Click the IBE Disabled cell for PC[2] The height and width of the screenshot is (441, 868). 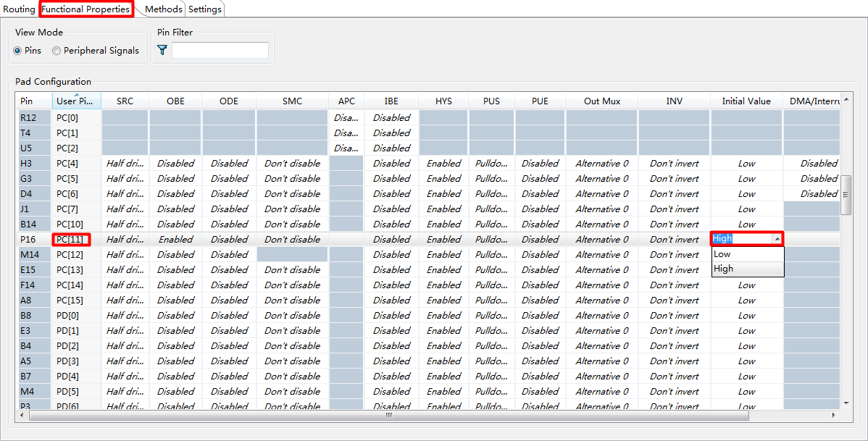tap(391, 148)
